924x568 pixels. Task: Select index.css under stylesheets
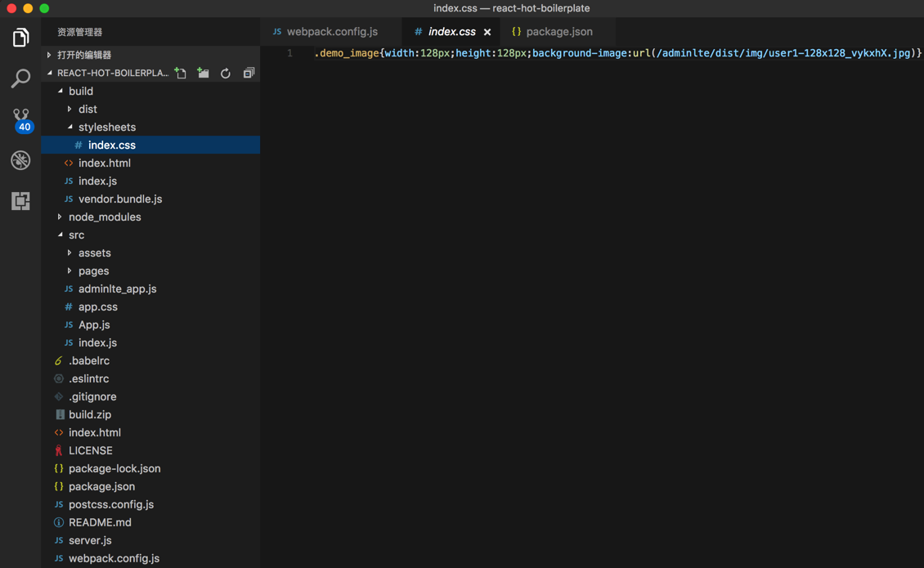tap(150, 145)
